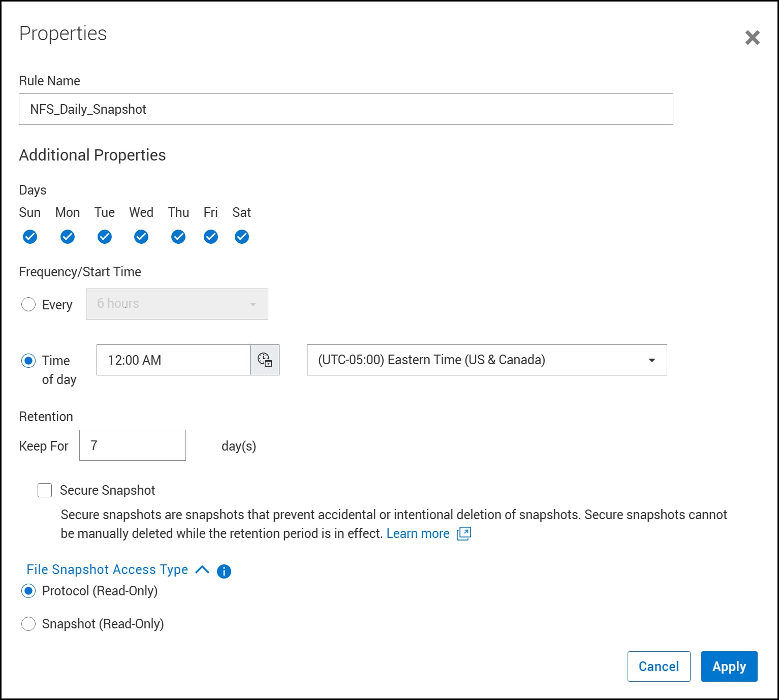Image resolution: width=779 pixels, height=700 pixels.
Task: Click the Cancel button
Action: (659, 666)
